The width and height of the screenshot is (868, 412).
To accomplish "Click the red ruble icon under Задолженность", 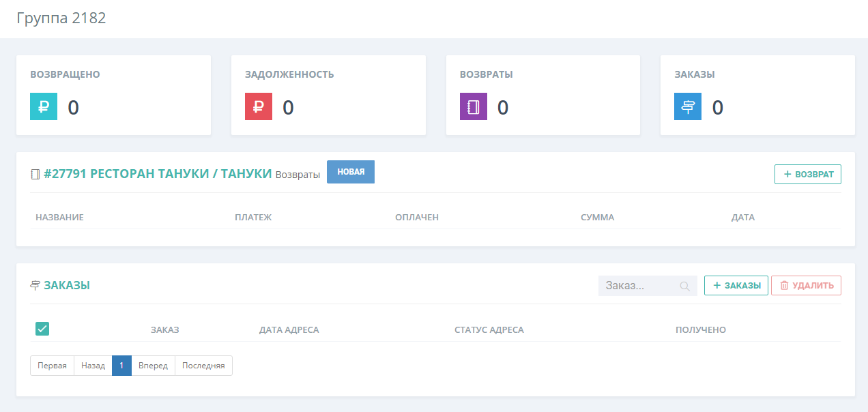I will (x=259, y=106).
